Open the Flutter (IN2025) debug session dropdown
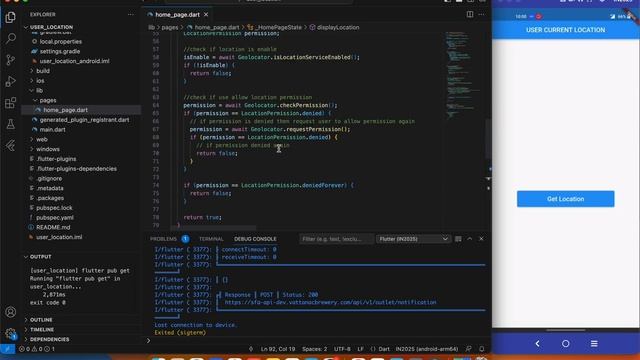 [x=413, y=239]
